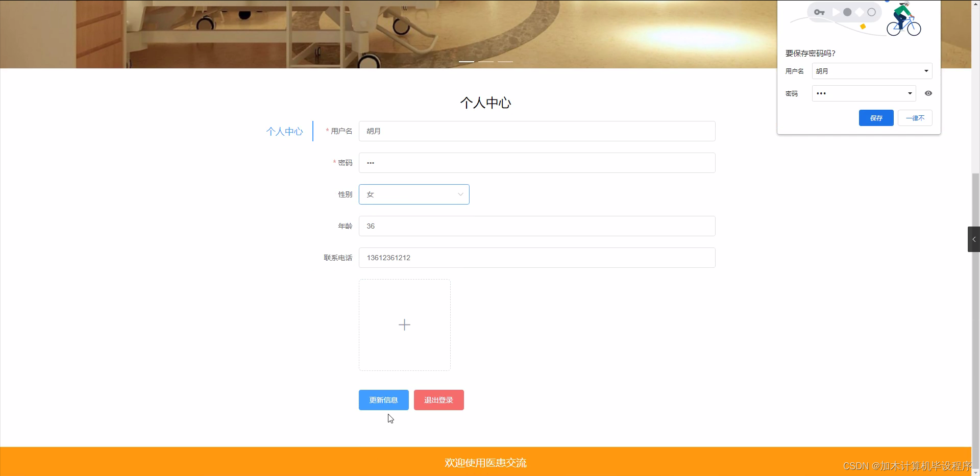Decline saving with 一律不 button
The image size is (980, 476).
coord(915,118)
